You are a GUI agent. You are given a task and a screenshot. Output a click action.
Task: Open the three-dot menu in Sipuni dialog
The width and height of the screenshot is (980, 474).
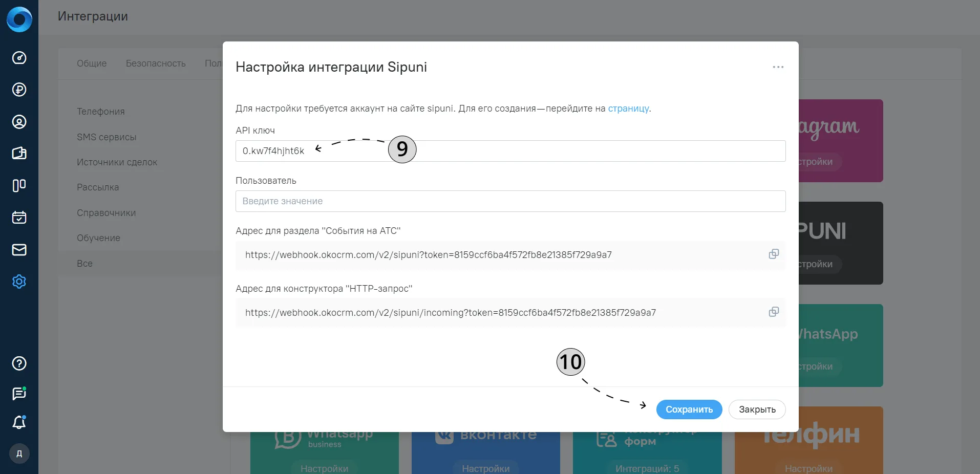778,67
